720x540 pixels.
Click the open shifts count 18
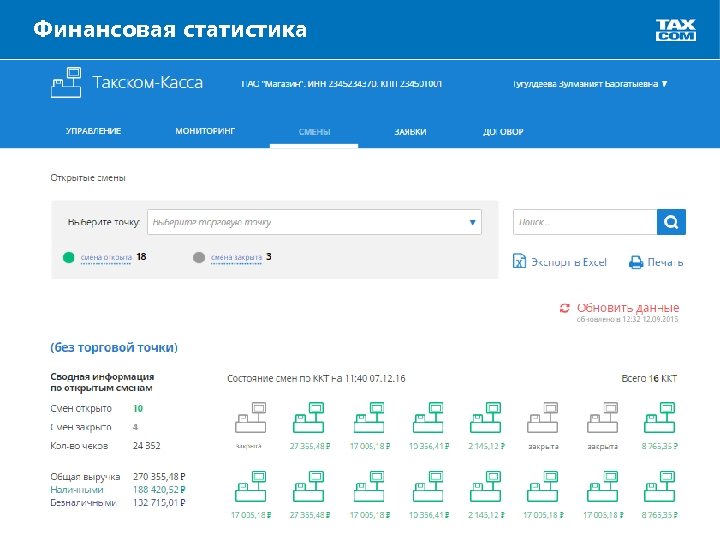tap(141, 257)
